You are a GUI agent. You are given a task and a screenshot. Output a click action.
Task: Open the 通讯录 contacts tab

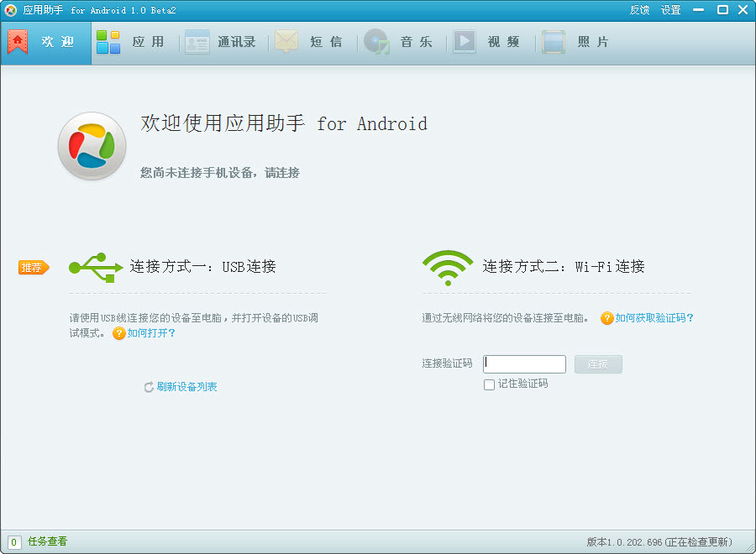[223, 43]
